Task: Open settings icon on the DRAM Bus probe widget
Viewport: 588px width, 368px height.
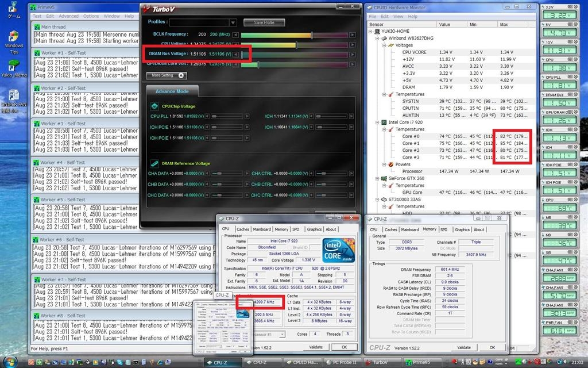Action: [x=570, y=95]
